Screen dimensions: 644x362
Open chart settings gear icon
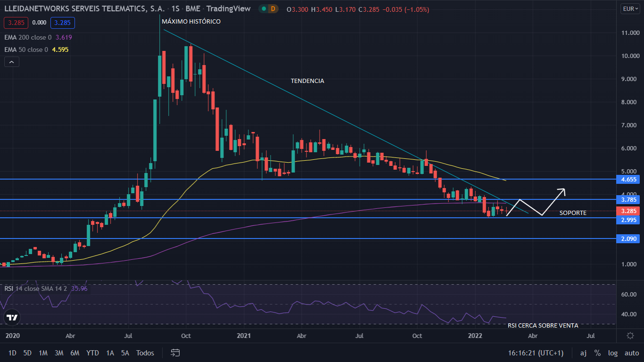tap(630, 336)
